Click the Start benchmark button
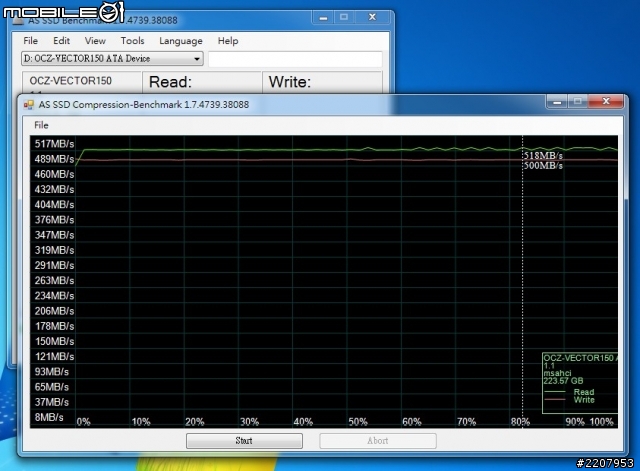Screen dimensions: 640x471 244,441
